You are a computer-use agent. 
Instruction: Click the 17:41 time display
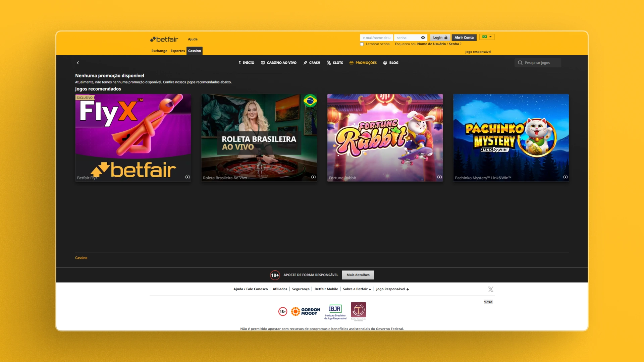[x=488, y=302]
